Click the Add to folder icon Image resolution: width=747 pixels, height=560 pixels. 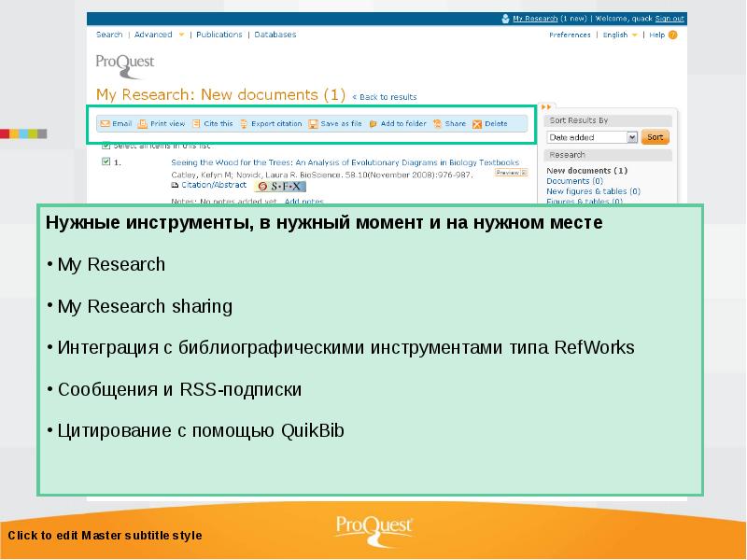(x=373, y=123)
